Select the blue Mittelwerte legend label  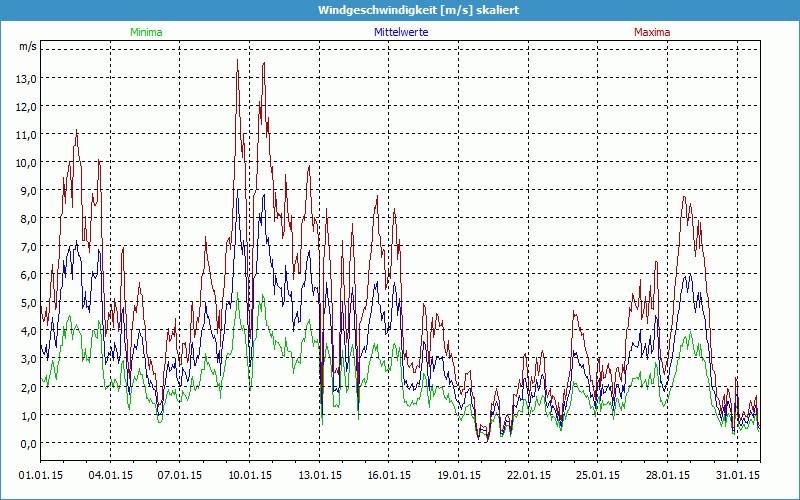pos(400,32)
